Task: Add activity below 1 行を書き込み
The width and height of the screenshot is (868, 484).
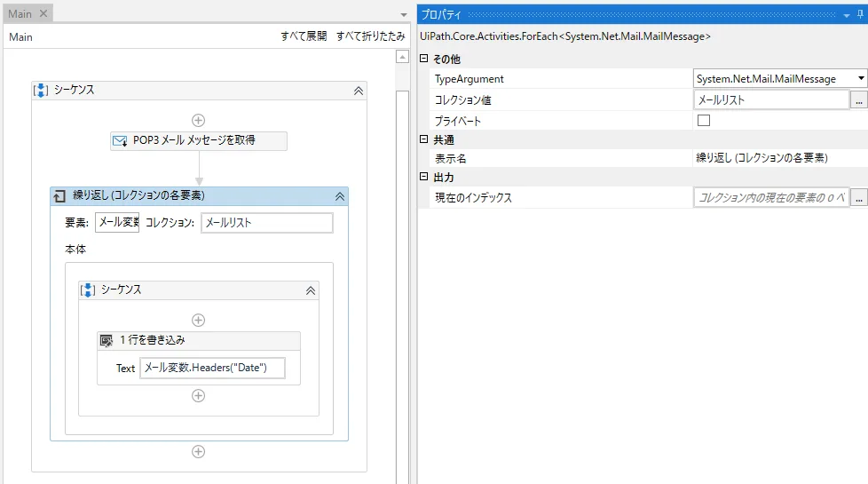Action: point(198,396)
